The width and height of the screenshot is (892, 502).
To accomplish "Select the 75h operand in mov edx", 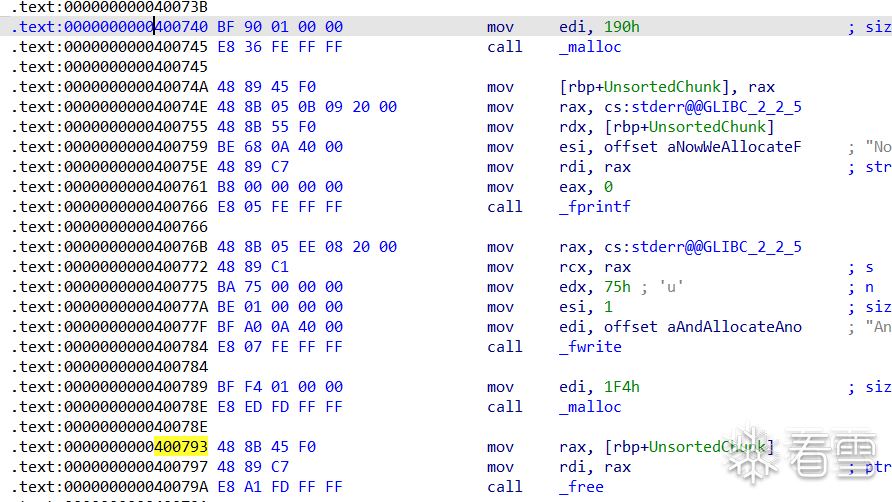I will (x=618, y=287).
